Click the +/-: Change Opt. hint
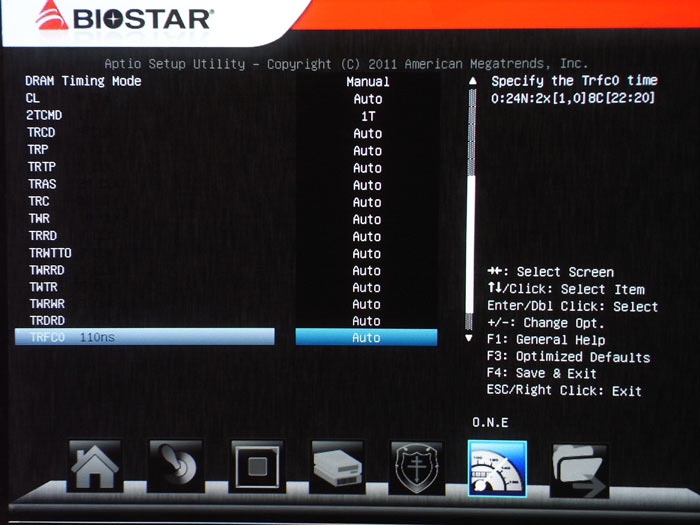The width and height of the screenshot is (700, 525). point(546,323)
